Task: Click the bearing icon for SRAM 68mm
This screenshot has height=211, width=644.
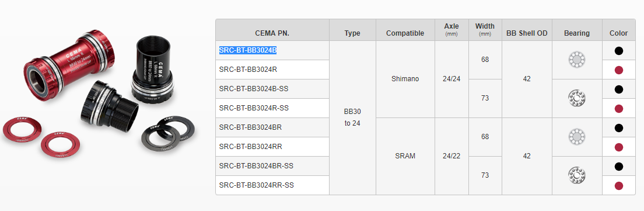Action: (x=577, y=137)
